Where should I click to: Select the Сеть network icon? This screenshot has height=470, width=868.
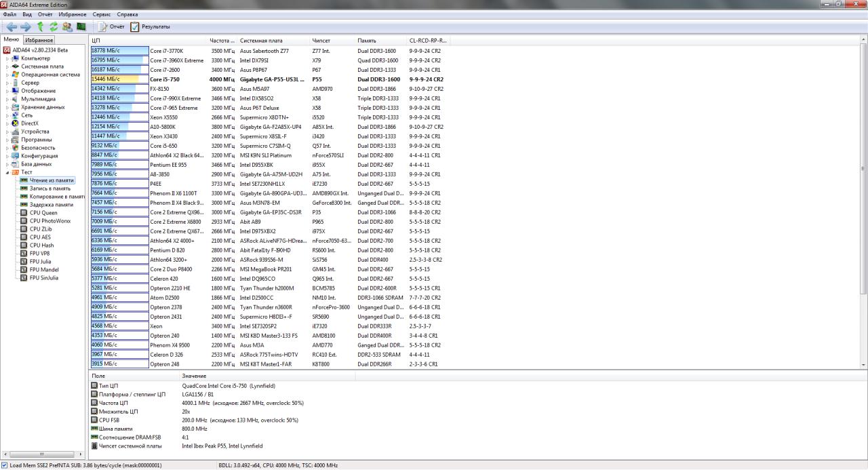tap(16, 115)
